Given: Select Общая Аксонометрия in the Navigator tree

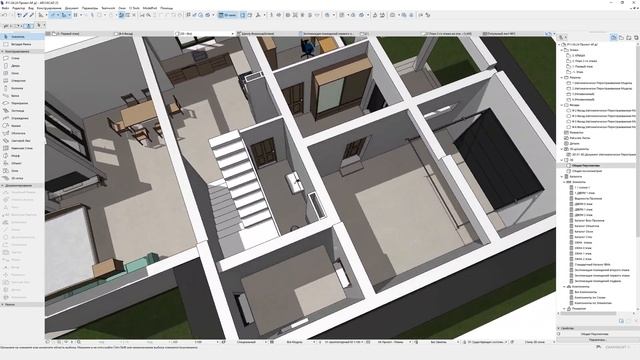Looking at the screenshot, I should pyautogui.click(x=587, y=171).
